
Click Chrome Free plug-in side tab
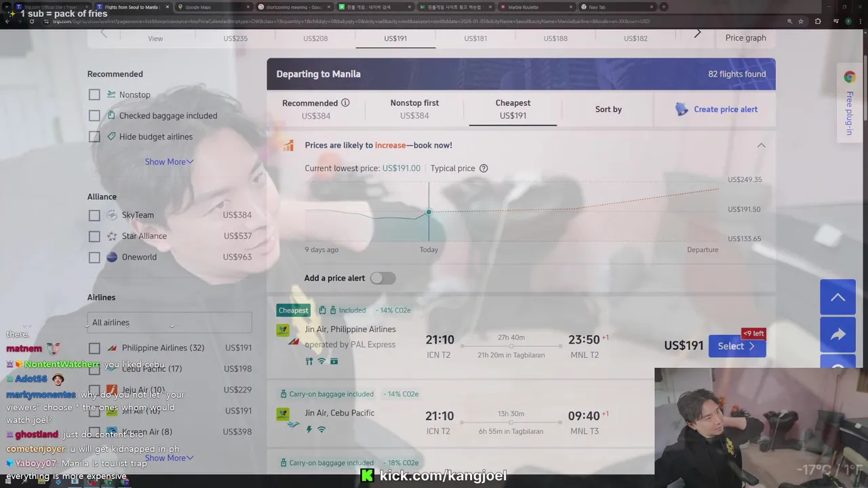coord(849,103)
